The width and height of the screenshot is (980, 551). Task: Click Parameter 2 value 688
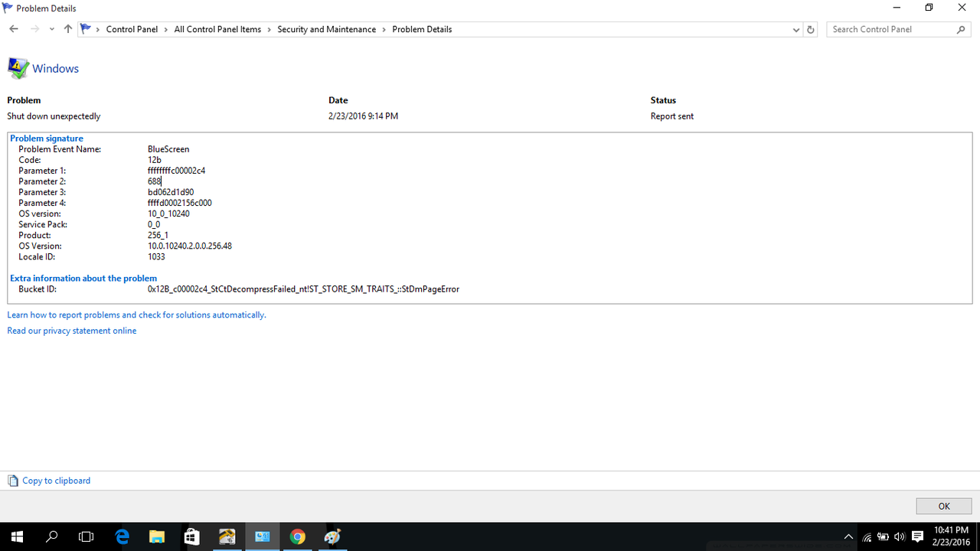tap(154, 181)
